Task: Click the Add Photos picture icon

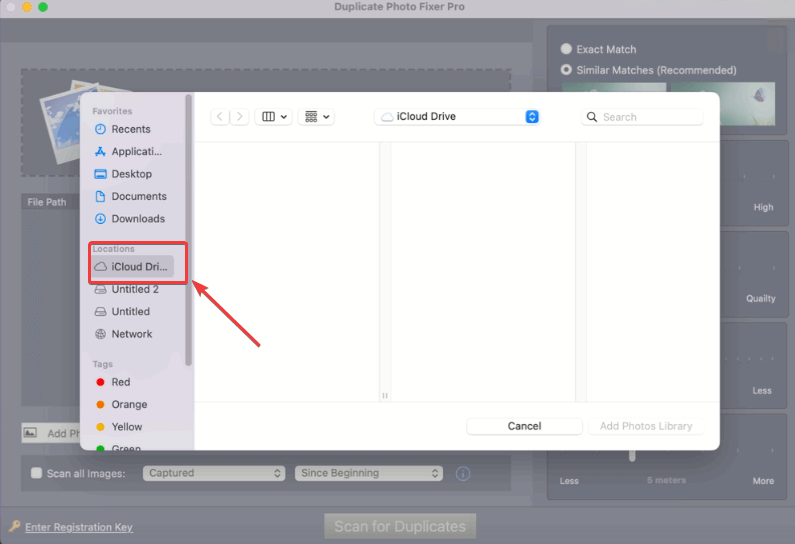Action: coord(30,433)
